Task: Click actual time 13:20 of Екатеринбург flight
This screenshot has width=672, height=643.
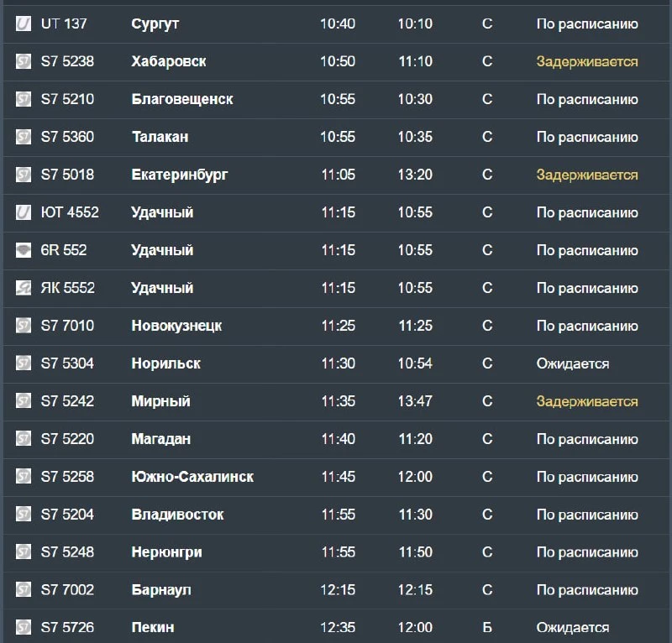Action: click(415, 175)
